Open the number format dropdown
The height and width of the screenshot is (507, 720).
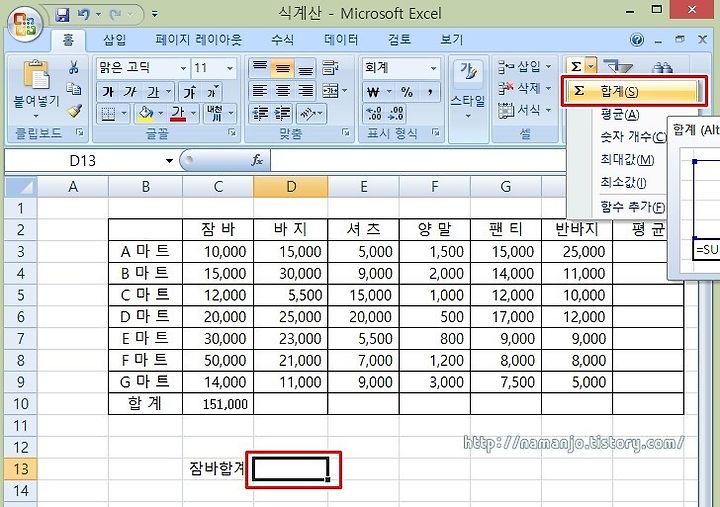433,68
